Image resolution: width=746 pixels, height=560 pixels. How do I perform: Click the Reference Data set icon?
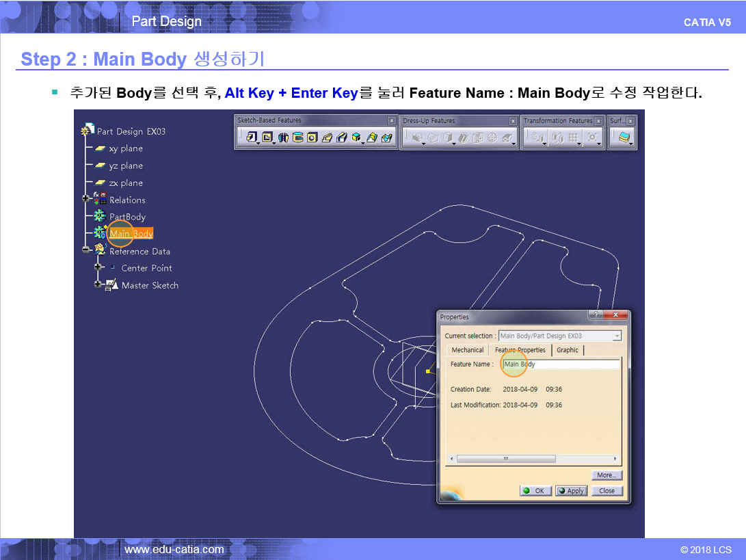click(99, 249)
